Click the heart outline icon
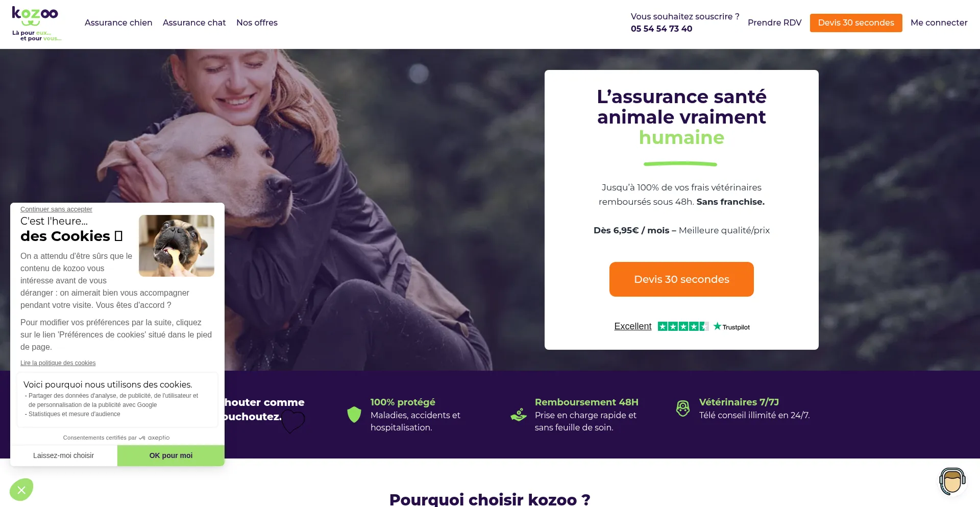Screen dimensions: 980x507 (x=293, y=422)
